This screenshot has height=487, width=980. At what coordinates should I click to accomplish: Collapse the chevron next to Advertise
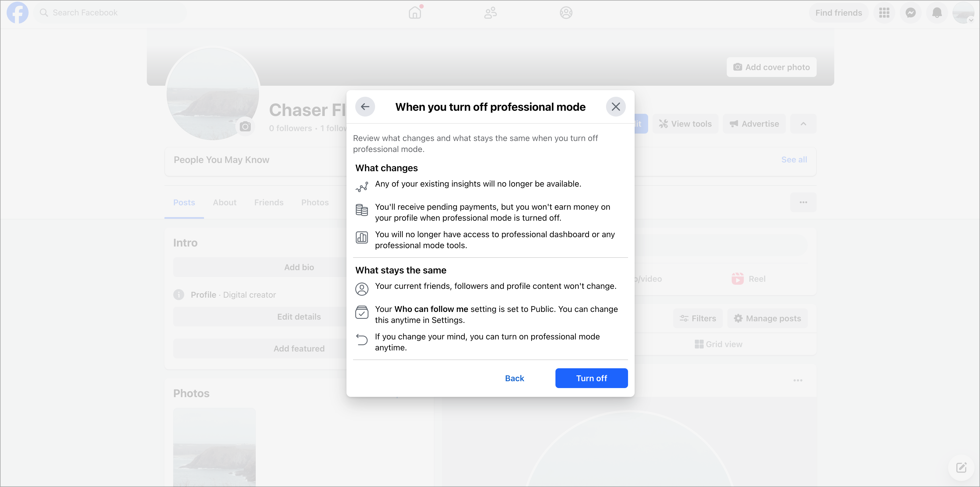pos(803,124)
